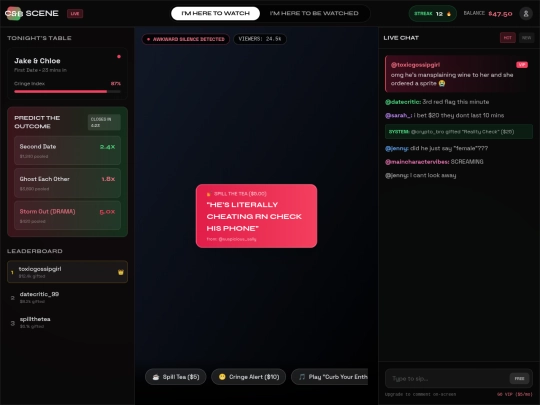Bet on Ghost Each Other outcome 1.8x
Viewport: 540px width, 405px height.
68,183
